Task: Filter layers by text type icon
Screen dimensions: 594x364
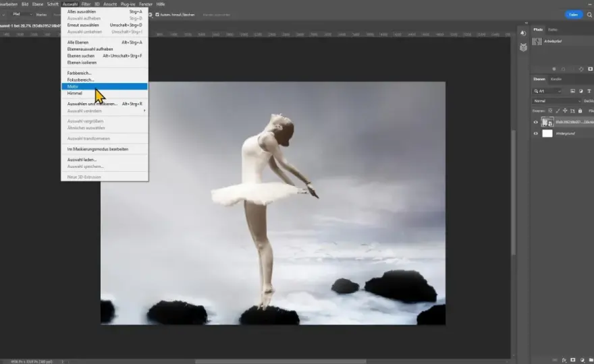Action: tap(589, 91)
